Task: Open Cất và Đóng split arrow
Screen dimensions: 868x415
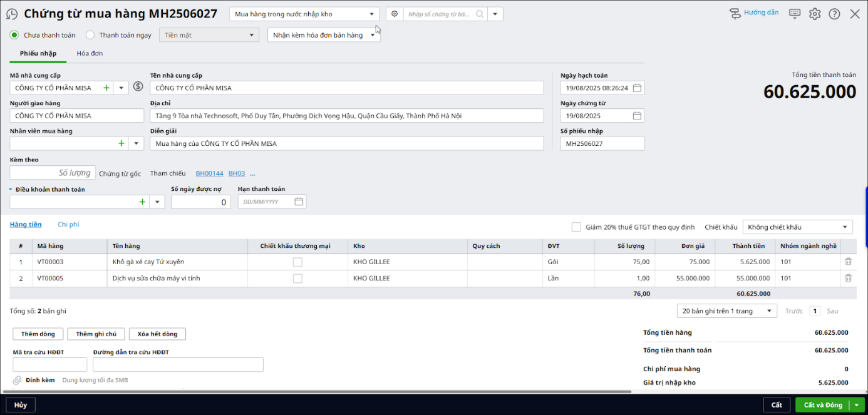Action: (x=855, y=405)
